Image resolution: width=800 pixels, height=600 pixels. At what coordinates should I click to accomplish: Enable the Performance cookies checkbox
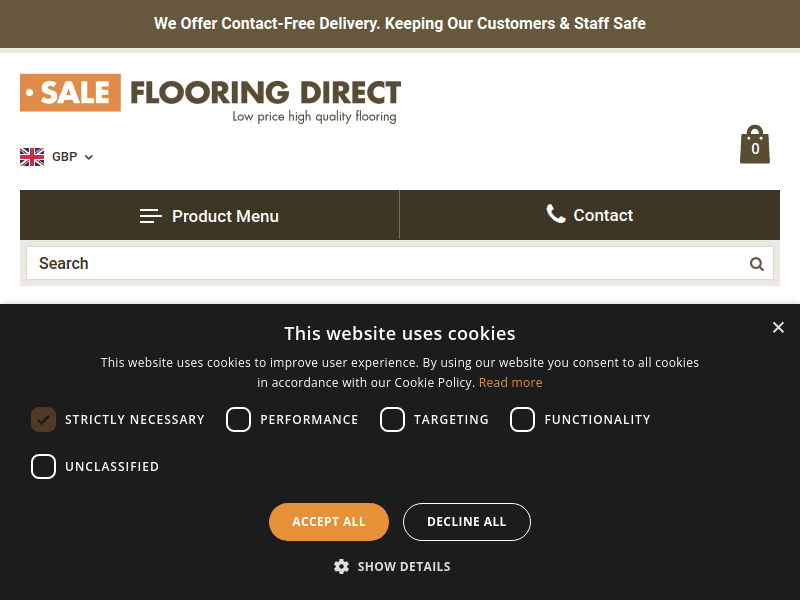pyautogui.click(x=238, y=419)
